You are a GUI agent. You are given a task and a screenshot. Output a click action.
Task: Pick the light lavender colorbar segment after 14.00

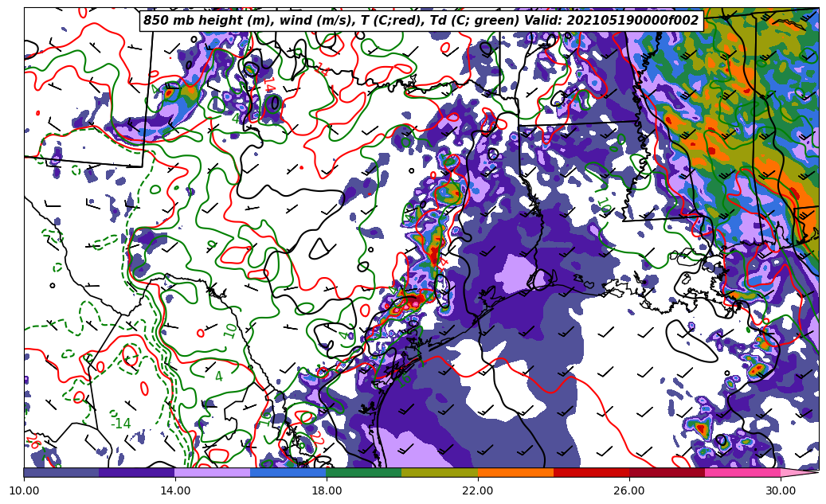point(213,472)
